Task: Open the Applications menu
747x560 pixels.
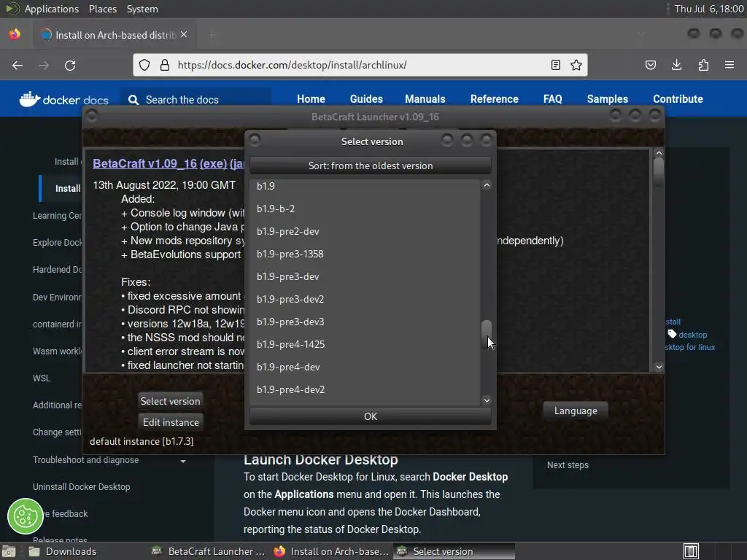Action: pos(52,9)
